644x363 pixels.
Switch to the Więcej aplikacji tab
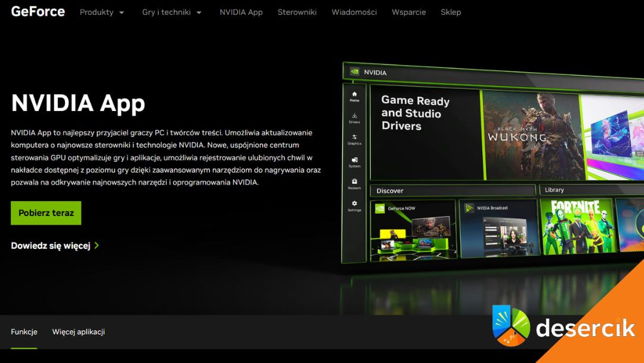(x=78, y=332)
